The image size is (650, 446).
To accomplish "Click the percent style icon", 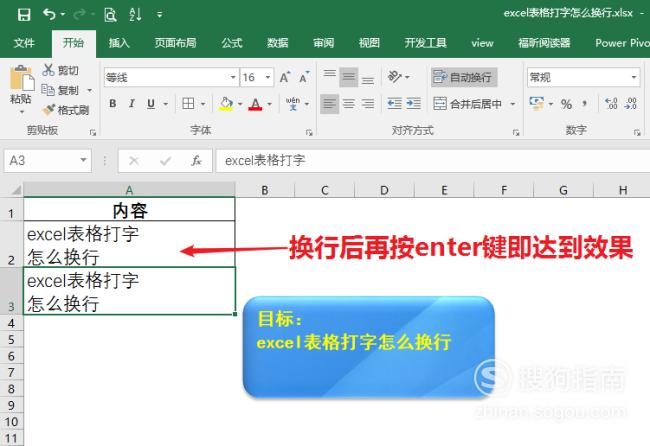I will point(566,104).
